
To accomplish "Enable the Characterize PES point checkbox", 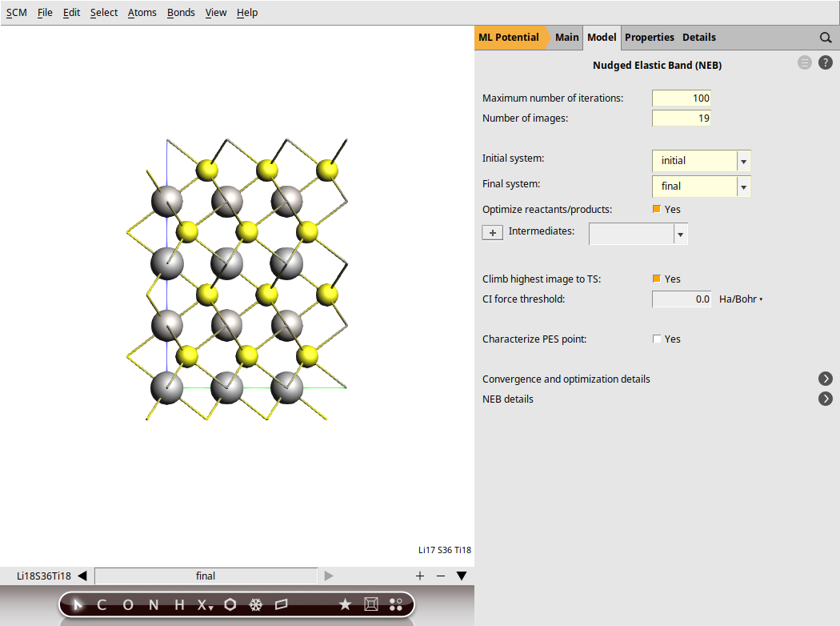I will pyautogui.click(x=656, y=339).
